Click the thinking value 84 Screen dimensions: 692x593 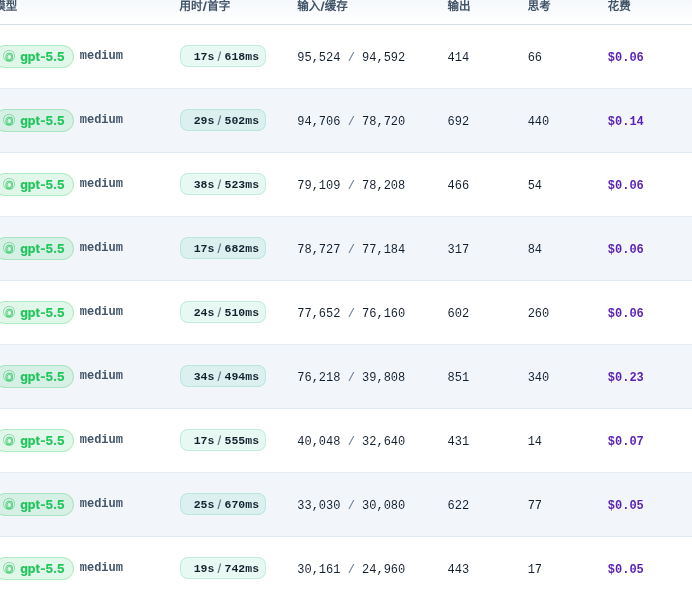534,249
